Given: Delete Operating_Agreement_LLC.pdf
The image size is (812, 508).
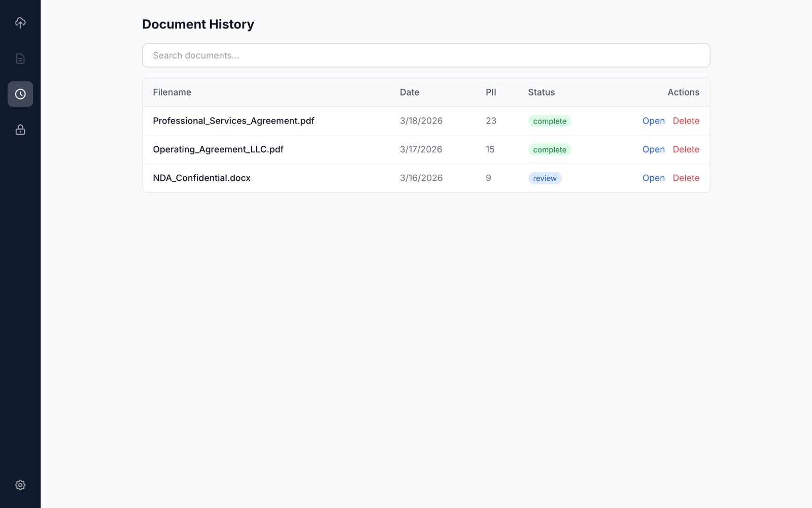Looking at the screenshot, I should pos(686,149).
